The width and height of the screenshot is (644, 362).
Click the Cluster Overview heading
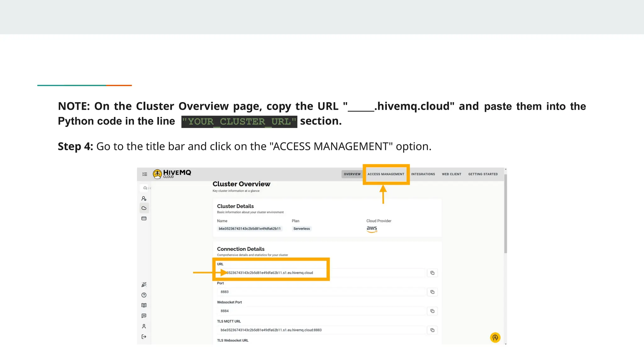(x=241, y=184)
